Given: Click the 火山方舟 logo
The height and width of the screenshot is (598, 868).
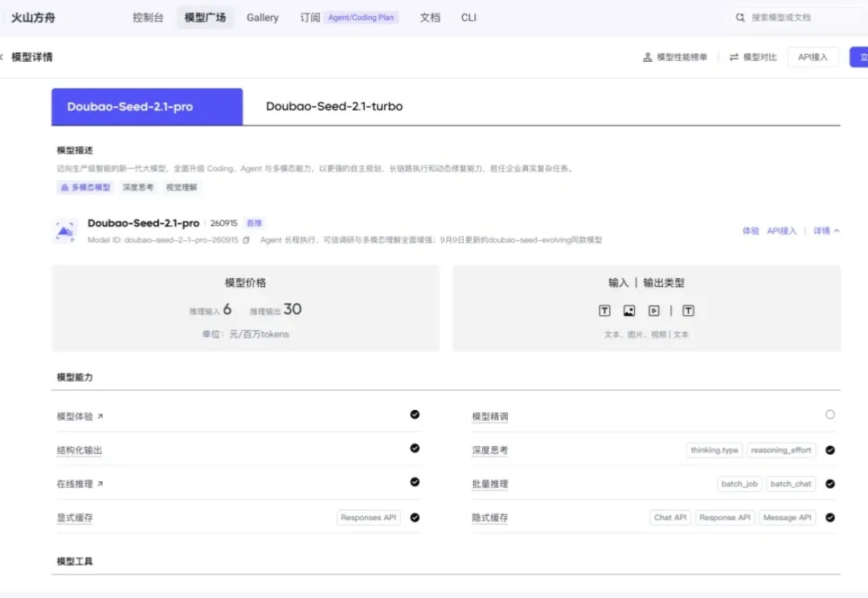Looking at the screenshot, I should tap(33, 18).
